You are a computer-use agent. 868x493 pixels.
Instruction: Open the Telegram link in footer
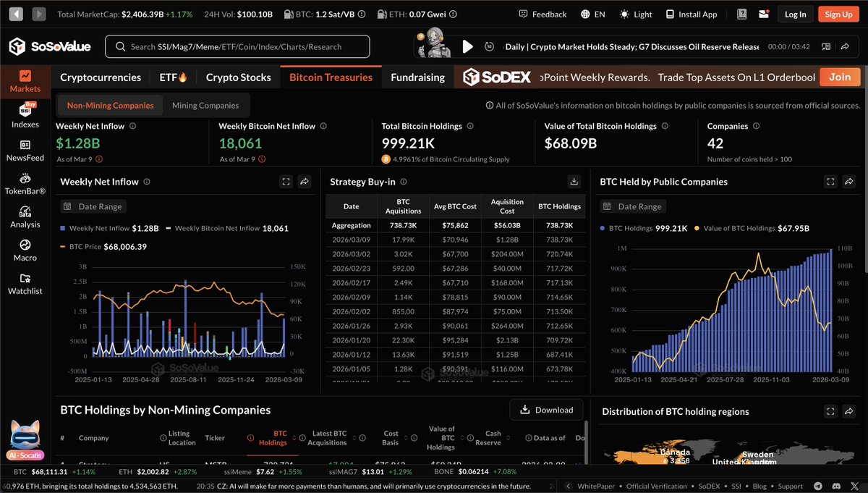tap(818, 486)
